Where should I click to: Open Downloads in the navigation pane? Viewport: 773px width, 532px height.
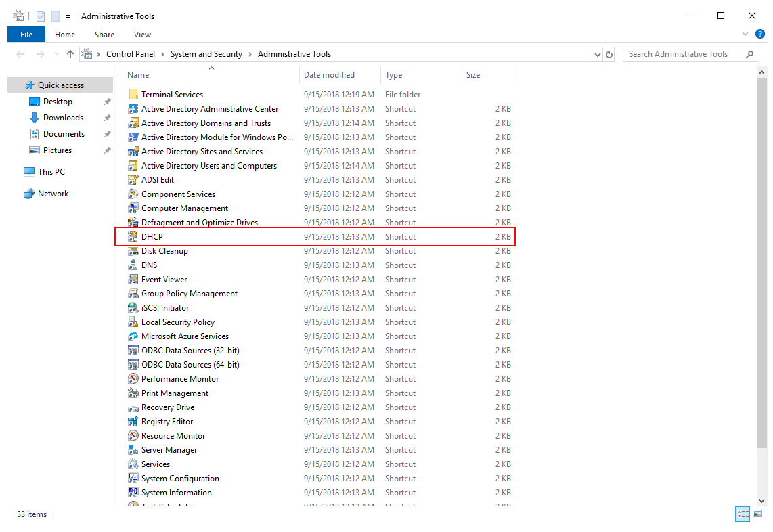[x=63, y=118]
